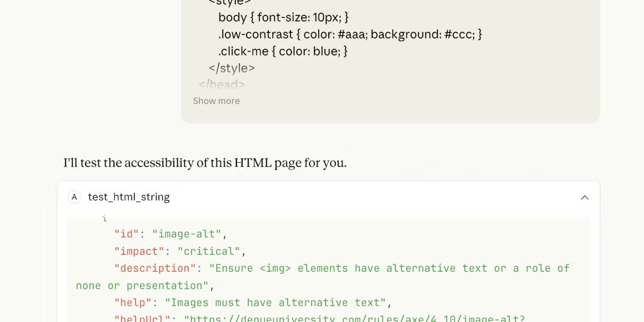
Task: Click the "id" key in the JSON output
Action: pyautogui.click(x=126, y=234)
